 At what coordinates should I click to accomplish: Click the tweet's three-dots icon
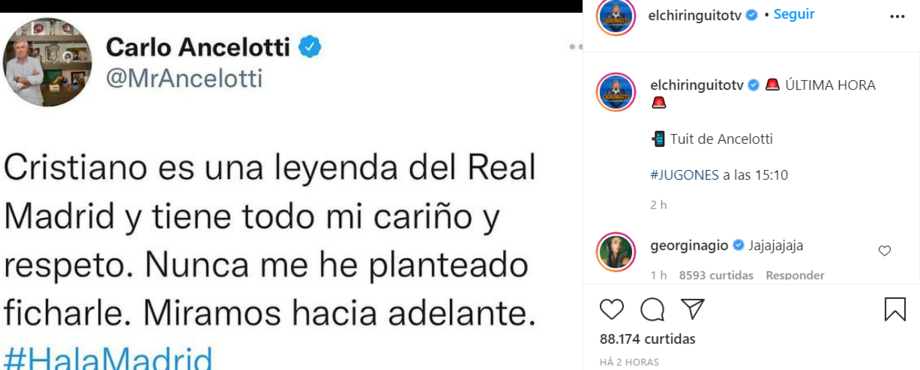pos(576,47)
